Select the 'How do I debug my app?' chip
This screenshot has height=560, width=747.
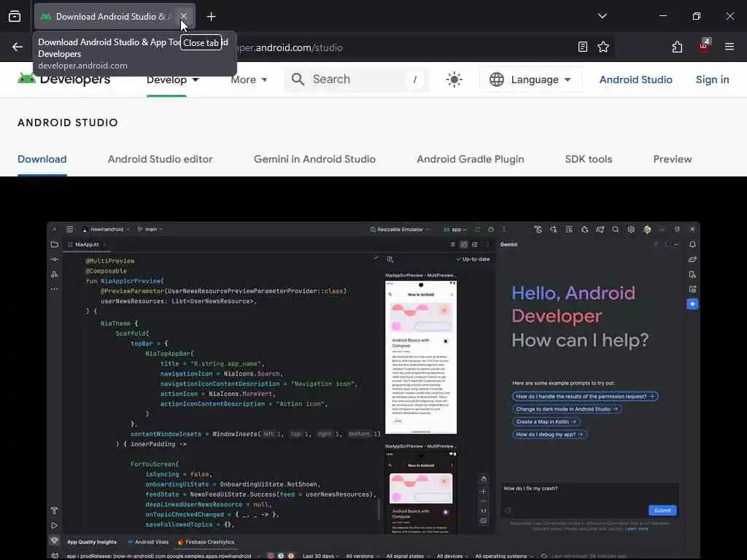[x=549, y=435]
